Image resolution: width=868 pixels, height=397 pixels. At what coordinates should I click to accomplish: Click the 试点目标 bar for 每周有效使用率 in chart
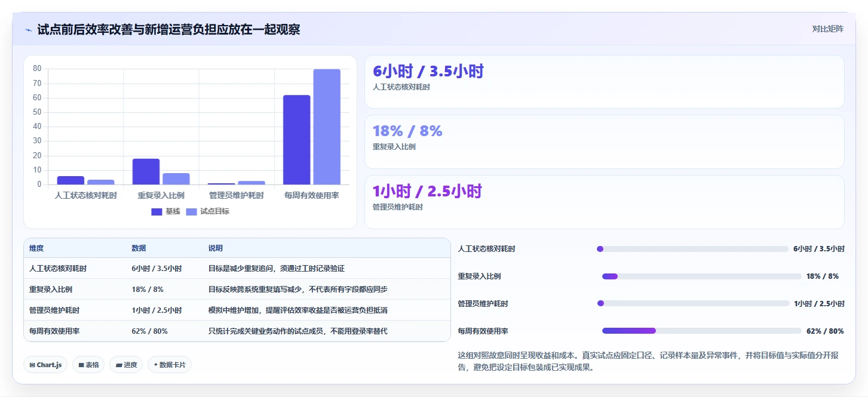[327, 127]
